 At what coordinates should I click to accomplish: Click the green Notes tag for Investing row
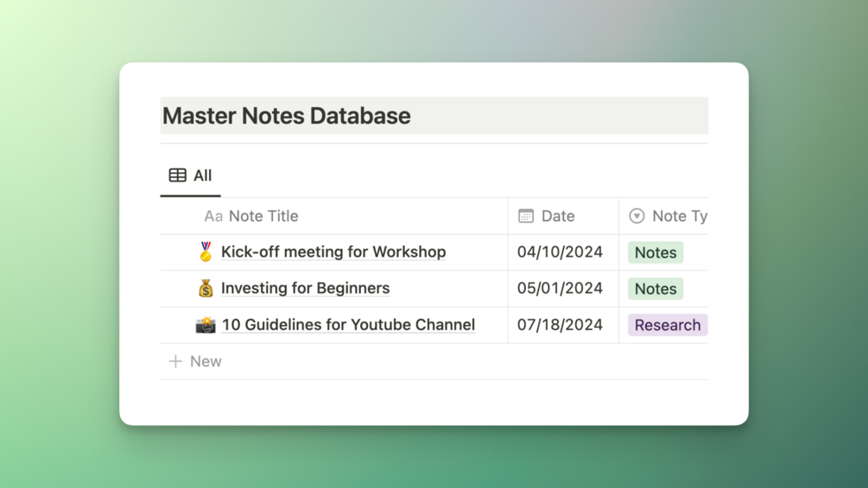[656, 288]
